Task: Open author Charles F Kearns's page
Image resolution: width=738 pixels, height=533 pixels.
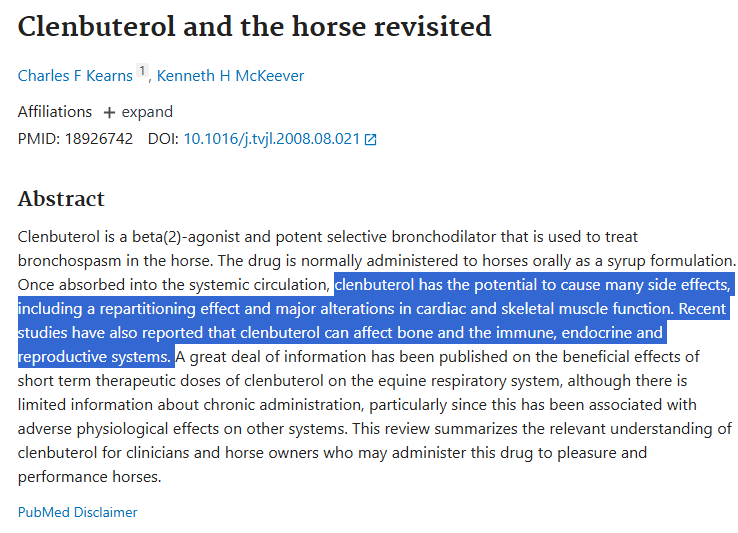Action: coord(75,76)
